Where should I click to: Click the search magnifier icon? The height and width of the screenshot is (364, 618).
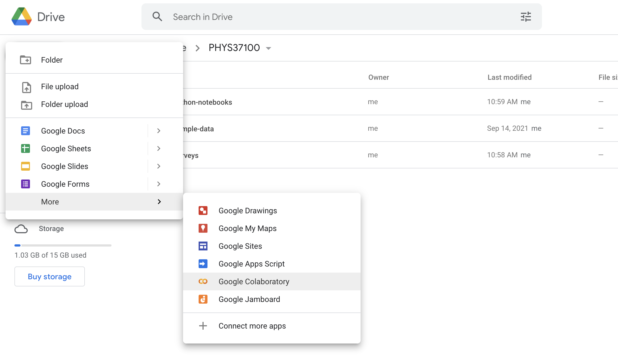157,17
